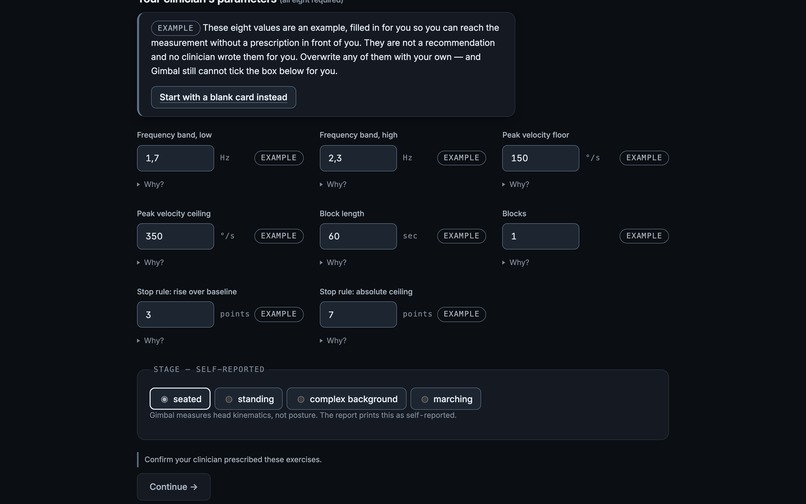Expand Why? under Peak velocity floor
This screenshot has height=504, width=806.
pos(516,184)
